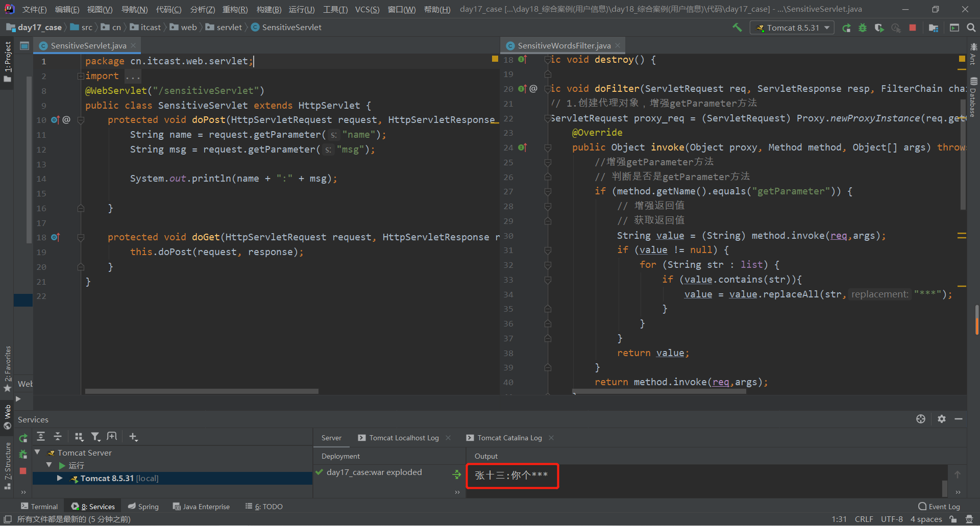
Task: Select the SensitiveWordsFilter.java editor tab
Action: pos(563,45)
